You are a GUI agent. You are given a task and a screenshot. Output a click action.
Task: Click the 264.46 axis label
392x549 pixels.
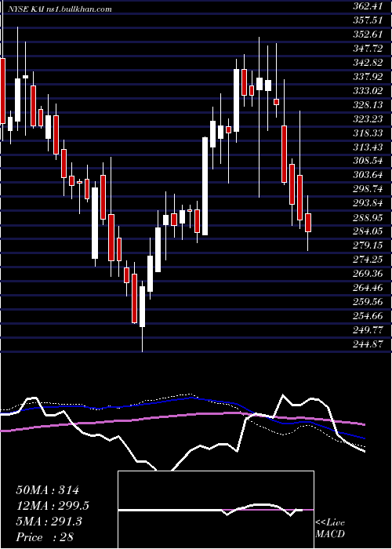click(367, 288)
